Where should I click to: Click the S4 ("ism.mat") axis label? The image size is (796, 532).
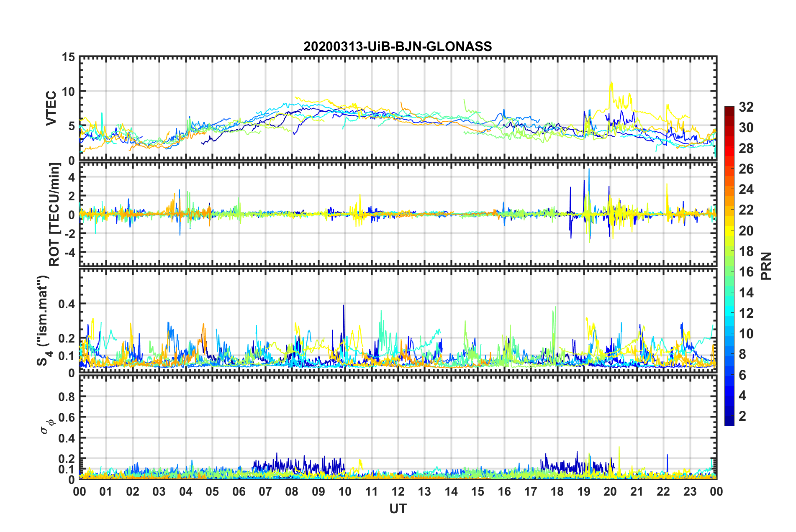click(43, 320)
